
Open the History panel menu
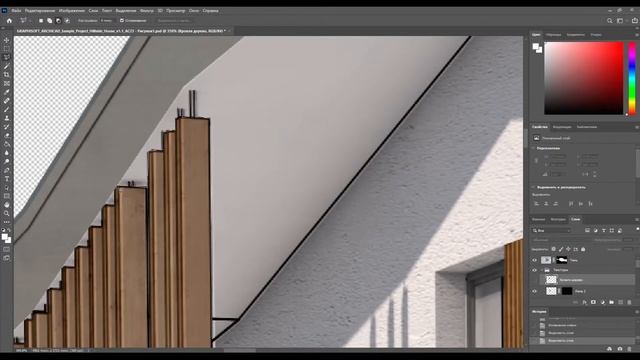(637, 312)
